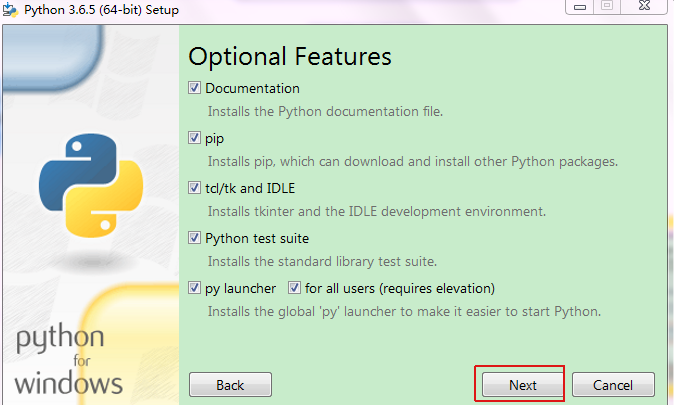Cancel the Python setup
This screenshot has width=674, height=405.
(613, 385)
